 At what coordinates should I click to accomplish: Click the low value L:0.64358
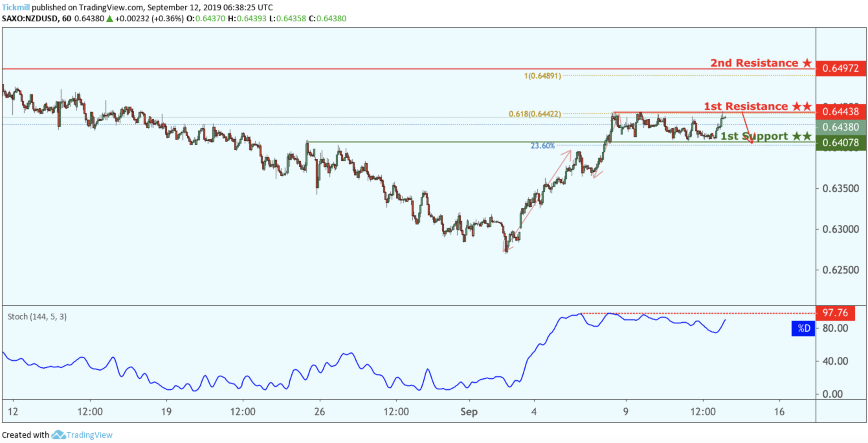tap(287, 18)
